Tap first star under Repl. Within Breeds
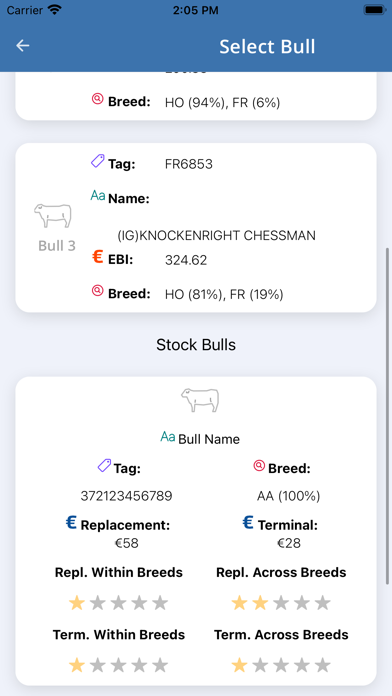The height and width of the screenshot is (696, 392). pos(77,603)
